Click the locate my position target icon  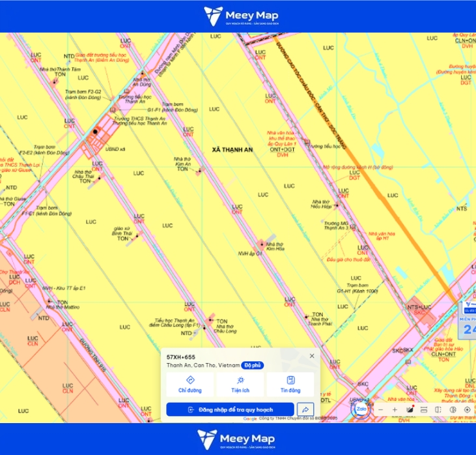(x=467, y=410)
